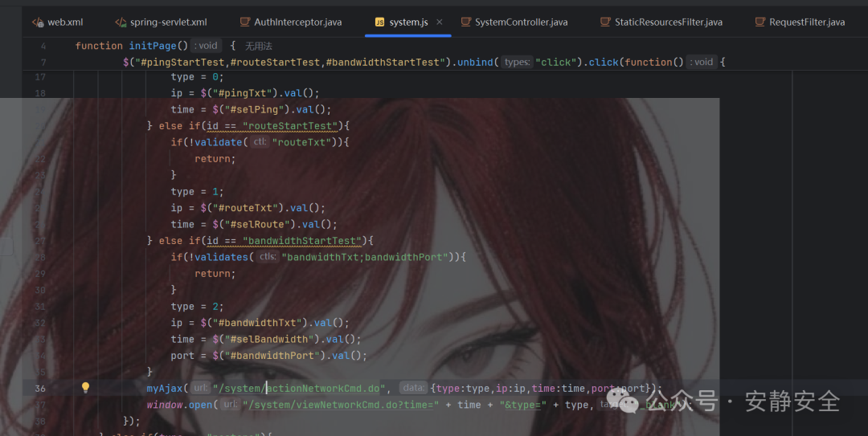This screenshot has height=436, width=868.
Task: Click the 'type = 2;' assignment
Action: click(197, 307)
